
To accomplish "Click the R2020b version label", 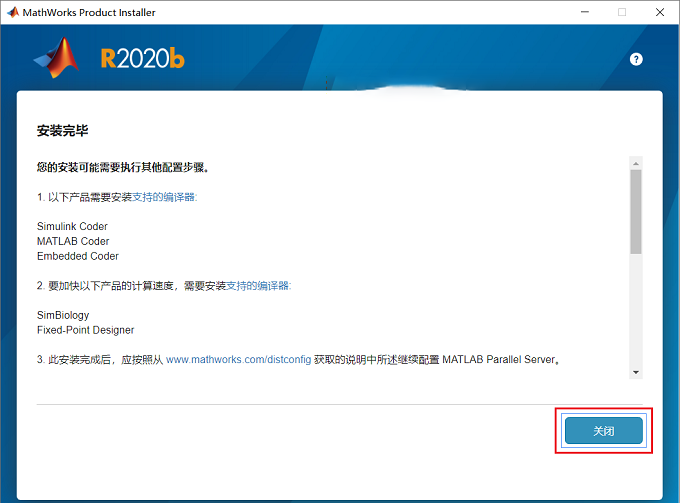I will pyautogui.click(x=143, y=59).
